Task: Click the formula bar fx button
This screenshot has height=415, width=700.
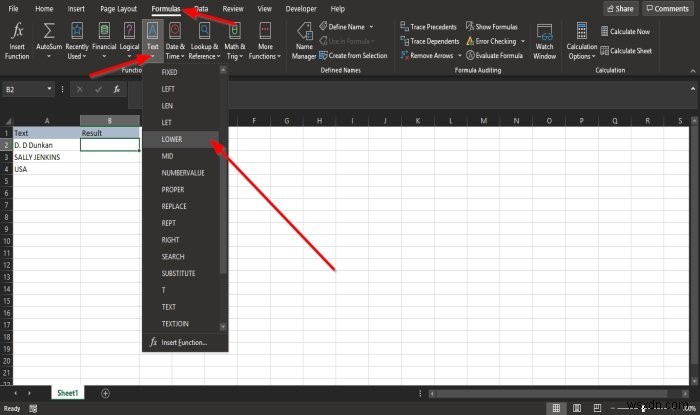Action: tap(117, 89)
